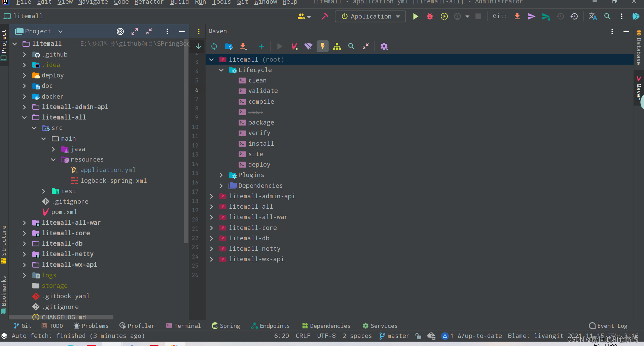Screen dimensions: 644x346
Task: Select the Maven package lifecycle goal
Action: coord(261,123)
